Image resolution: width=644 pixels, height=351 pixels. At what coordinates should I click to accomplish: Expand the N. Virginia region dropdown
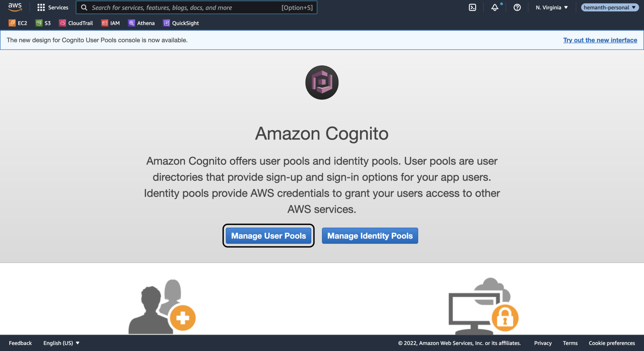[552, 8]
